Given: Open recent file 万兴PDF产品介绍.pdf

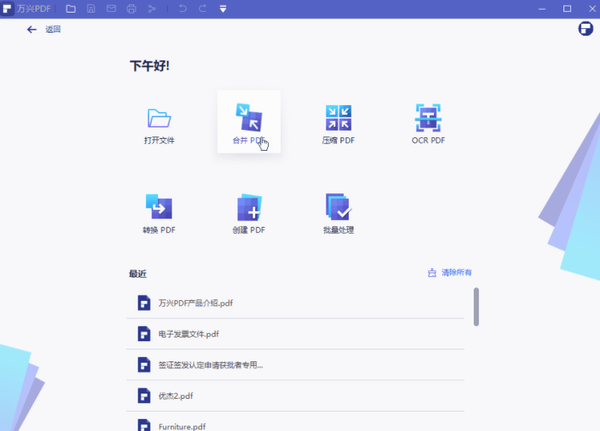Looking at the screenshot, I should pos(295,303).
